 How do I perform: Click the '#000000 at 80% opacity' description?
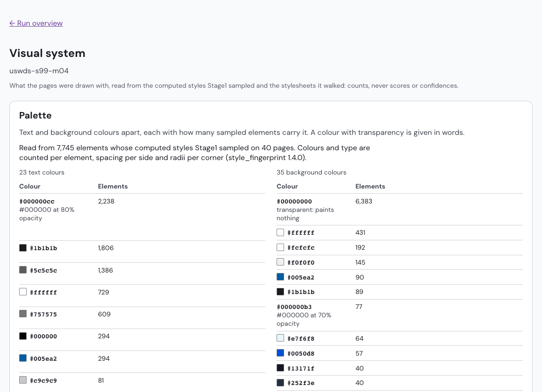pos(47,214)
